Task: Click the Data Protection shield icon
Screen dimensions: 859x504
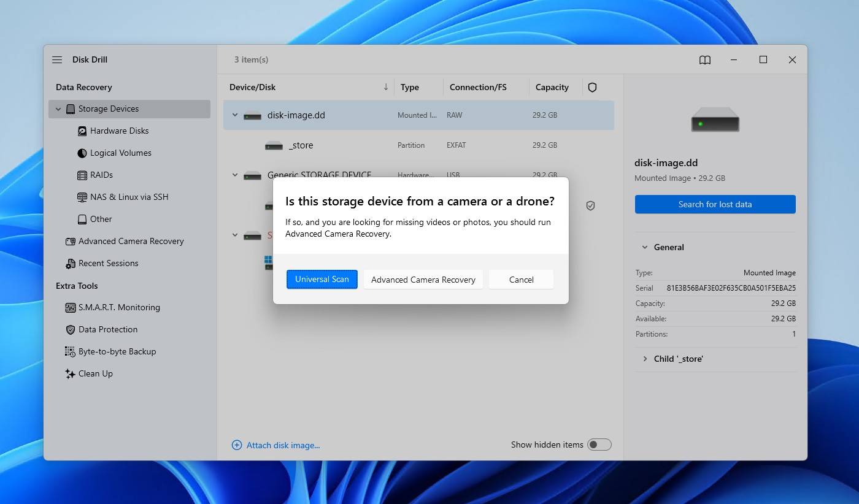Action: pyautogui.click(x=71, y=330)
